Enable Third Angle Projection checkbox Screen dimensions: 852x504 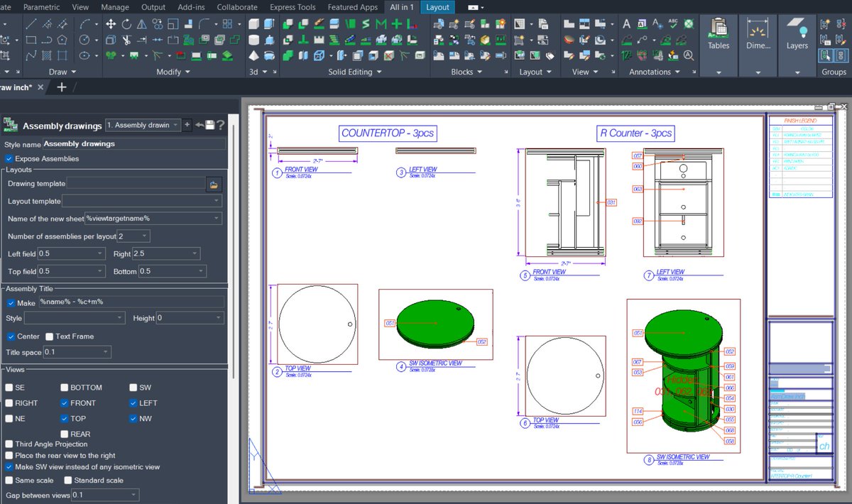[x=9, y=444]
